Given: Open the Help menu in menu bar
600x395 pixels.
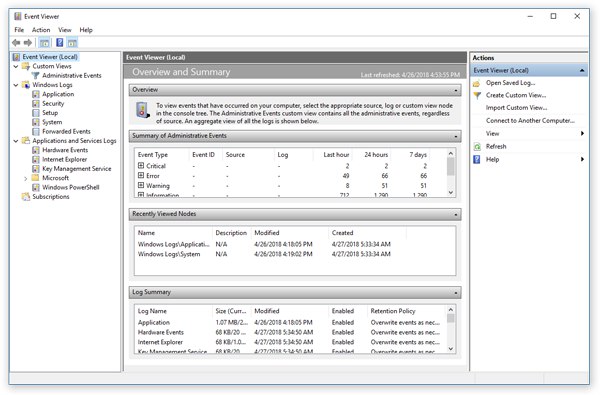Looking at the screenshot, I should [x=86, y=30].
